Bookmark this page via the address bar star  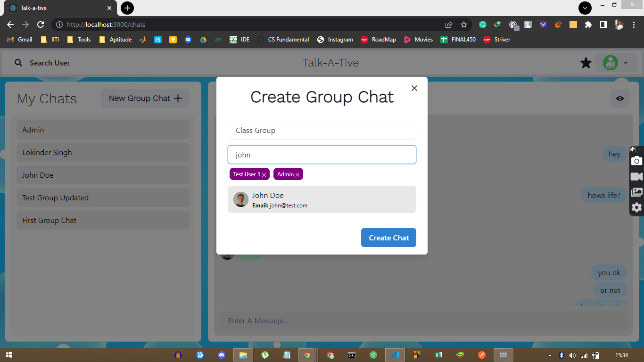[463, 25]
